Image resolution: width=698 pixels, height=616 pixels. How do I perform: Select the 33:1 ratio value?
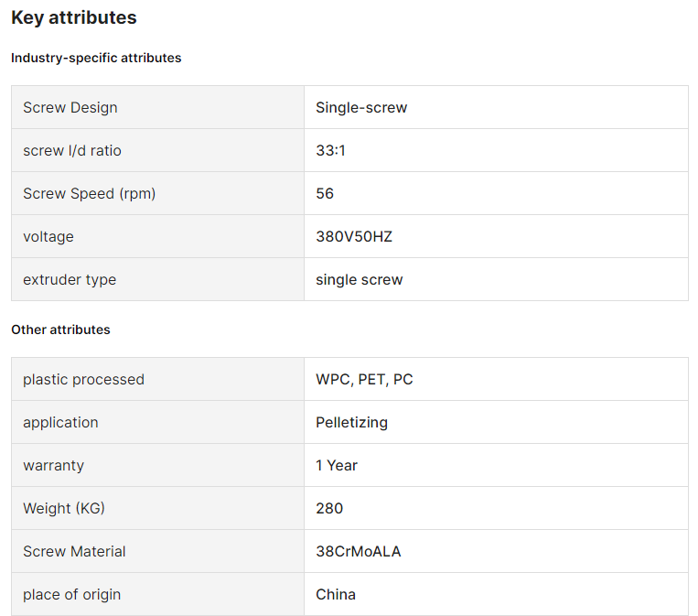pos(330,150)
